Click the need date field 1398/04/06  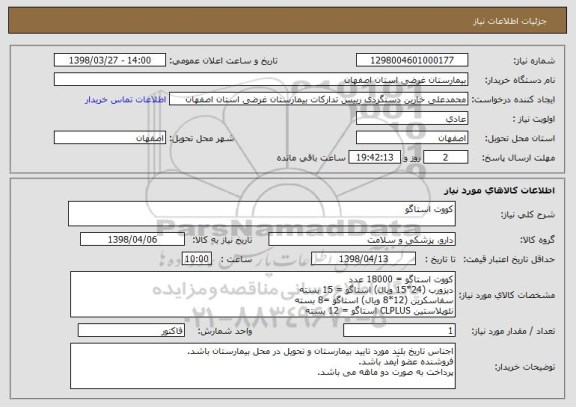[x=132, y=239]
